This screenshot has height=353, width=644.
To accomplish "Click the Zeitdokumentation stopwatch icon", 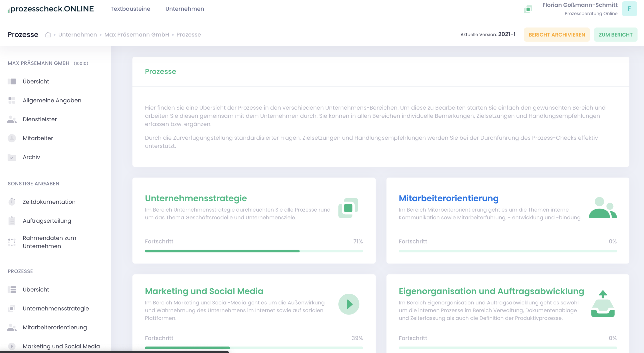I will coord(12,201).
